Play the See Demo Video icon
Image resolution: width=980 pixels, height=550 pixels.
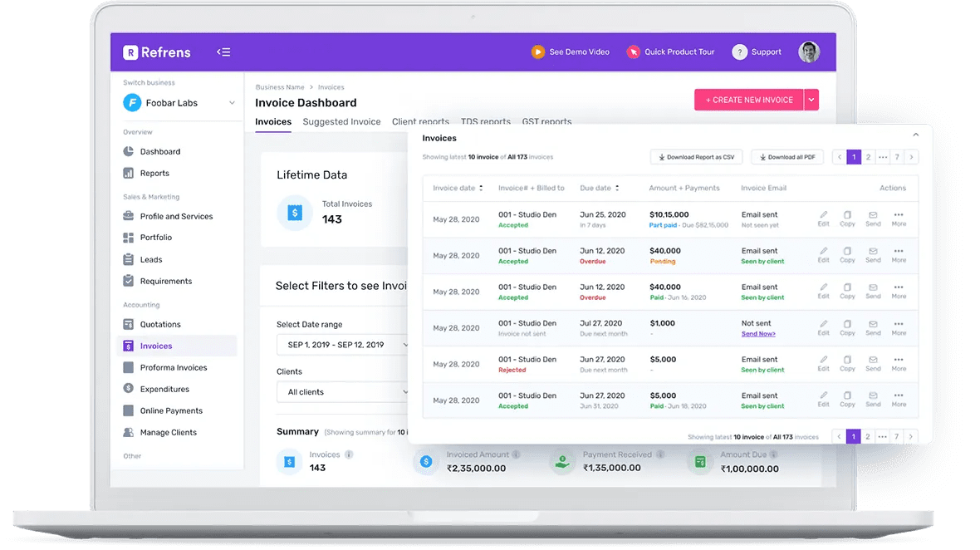click(538, 52)
